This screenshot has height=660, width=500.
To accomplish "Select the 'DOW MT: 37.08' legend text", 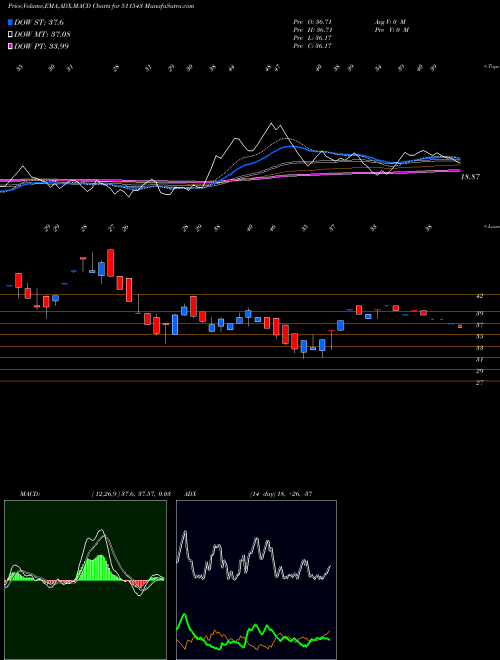I will (42, 34).
